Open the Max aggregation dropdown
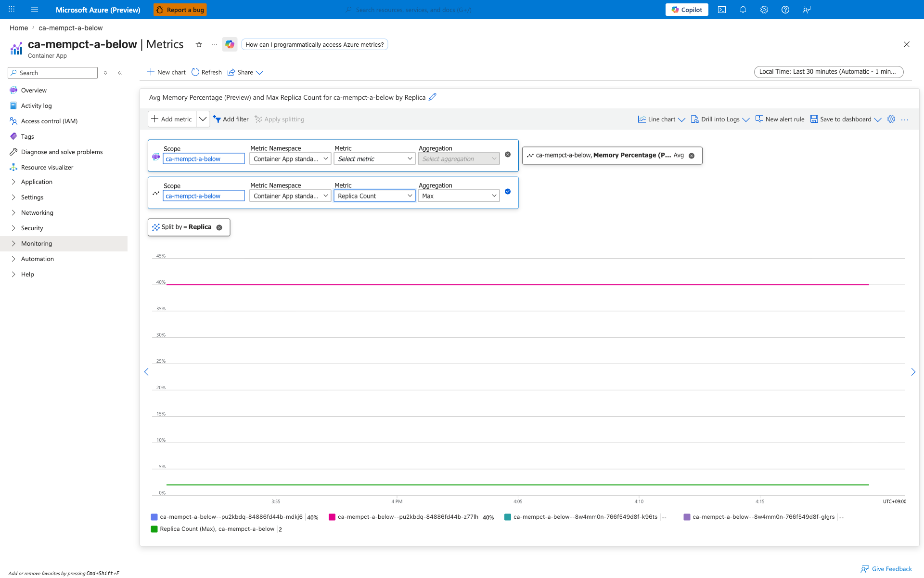Image resolution: width=924 pixels, height=578 pixels. click(459, 196)
